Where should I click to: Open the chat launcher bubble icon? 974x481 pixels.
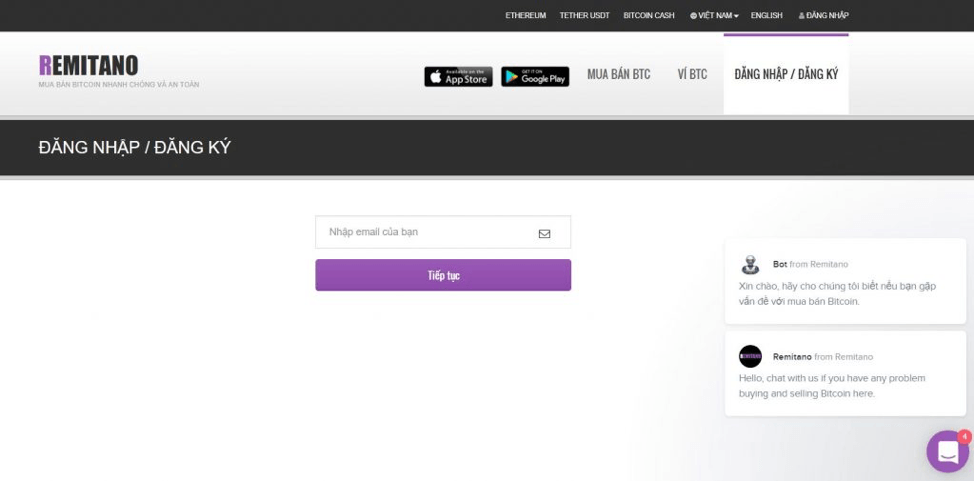[x=948, y=451]
